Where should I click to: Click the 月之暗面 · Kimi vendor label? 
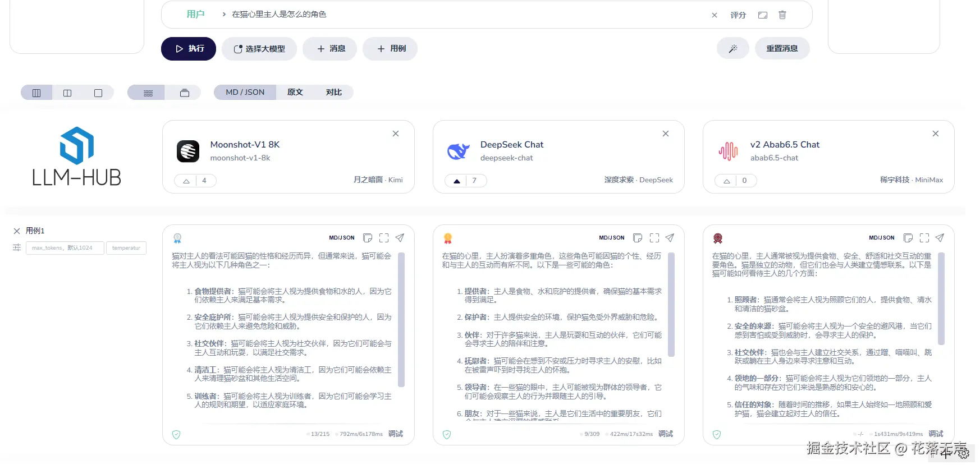[378, 180]
